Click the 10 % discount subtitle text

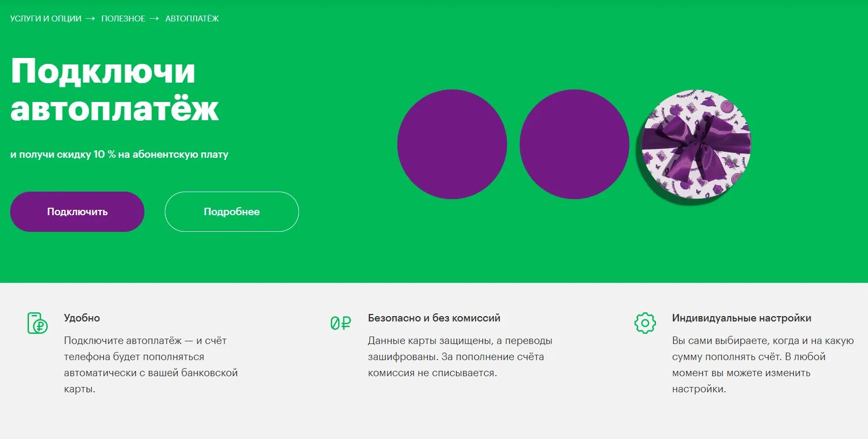coord(119,155)
